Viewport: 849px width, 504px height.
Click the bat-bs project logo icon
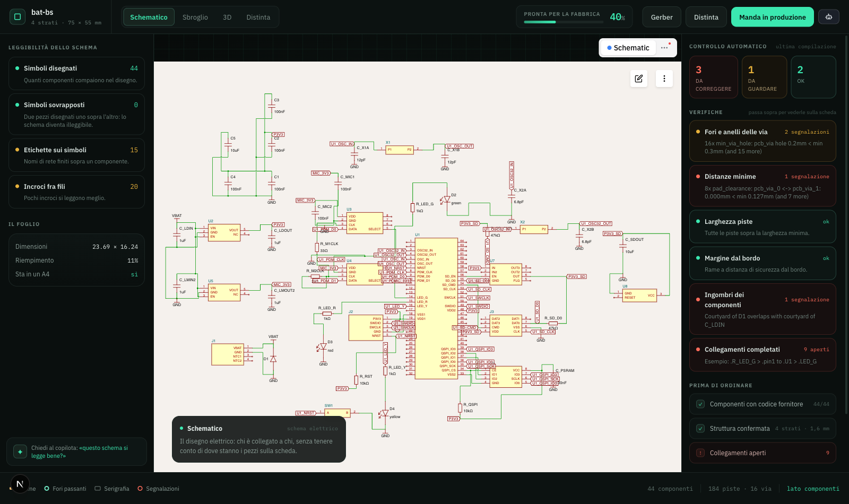[18, 17]
